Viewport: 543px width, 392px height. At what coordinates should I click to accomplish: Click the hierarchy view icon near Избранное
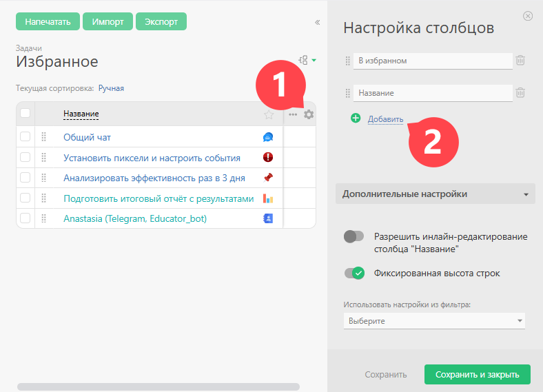303,60
